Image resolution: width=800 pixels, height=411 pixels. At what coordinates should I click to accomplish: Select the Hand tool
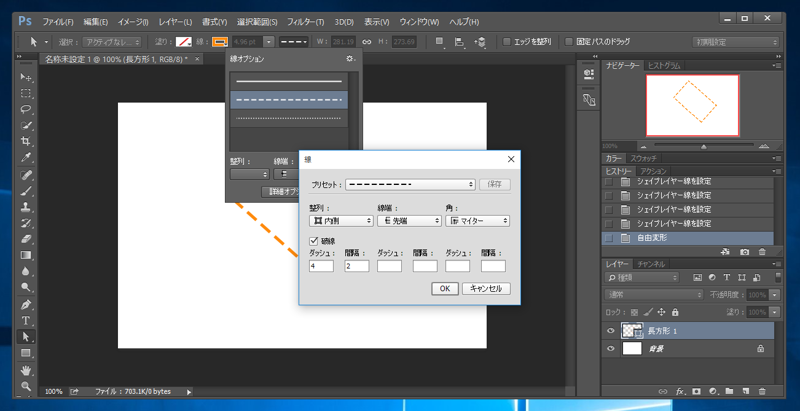(26, 370)
